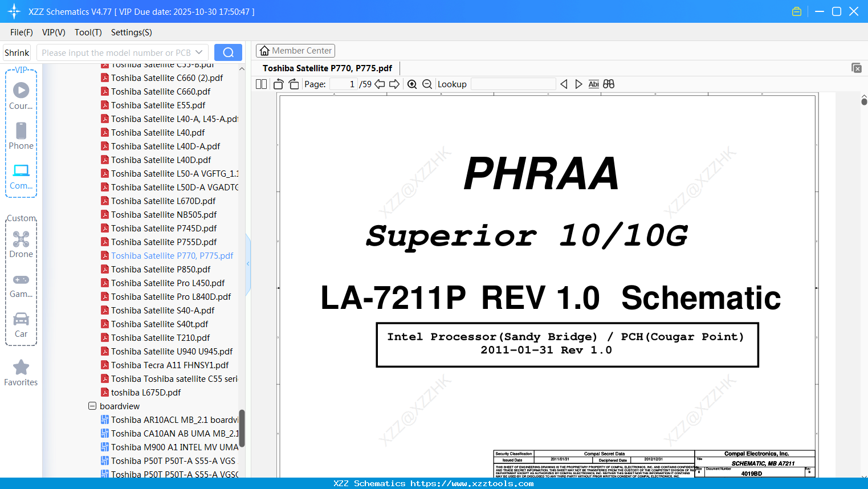Open the Drone category
The width and height of the screenshot is (868, 489).
[21, 244]
